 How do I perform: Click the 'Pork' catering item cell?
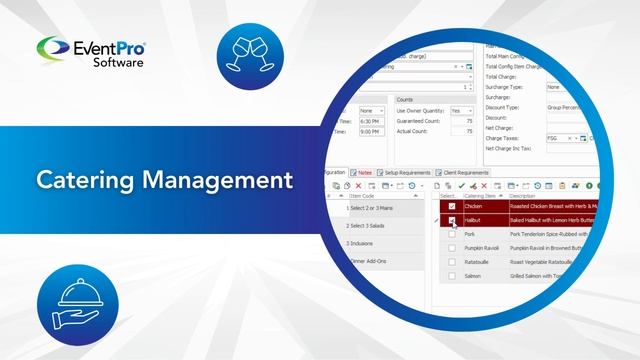pyautogui.click(x=486, y=234)
